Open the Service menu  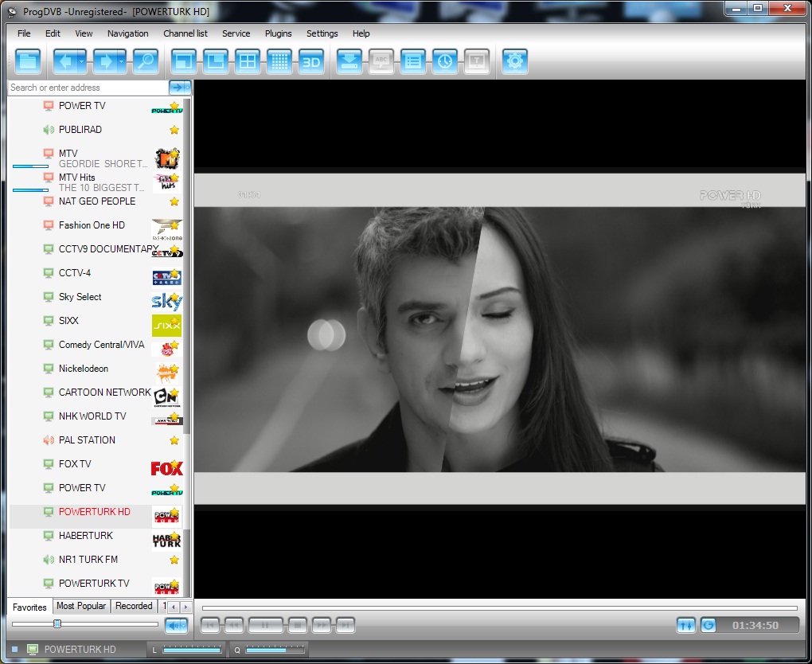click(x=236, y=33)
